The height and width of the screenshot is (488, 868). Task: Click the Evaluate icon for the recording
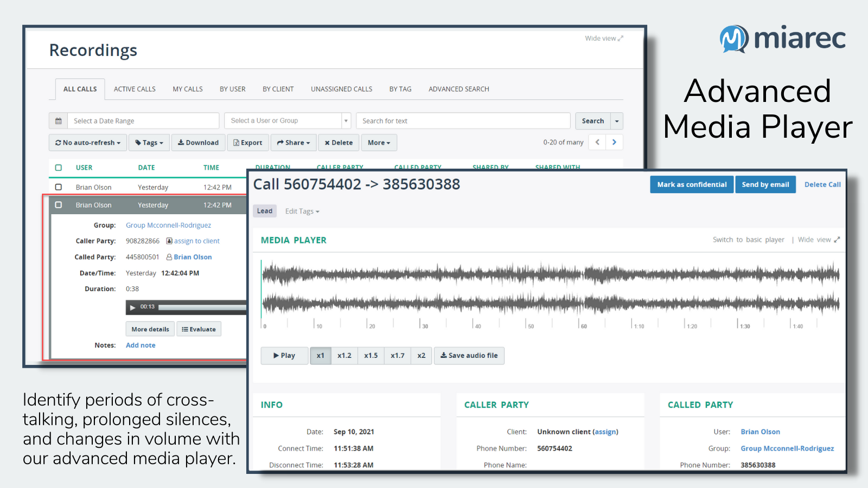click(x=185, y=329)
